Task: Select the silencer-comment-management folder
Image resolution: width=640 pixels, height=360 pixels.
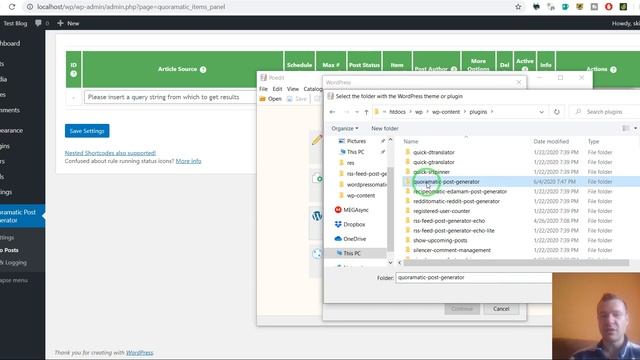Action: point(452,250)
